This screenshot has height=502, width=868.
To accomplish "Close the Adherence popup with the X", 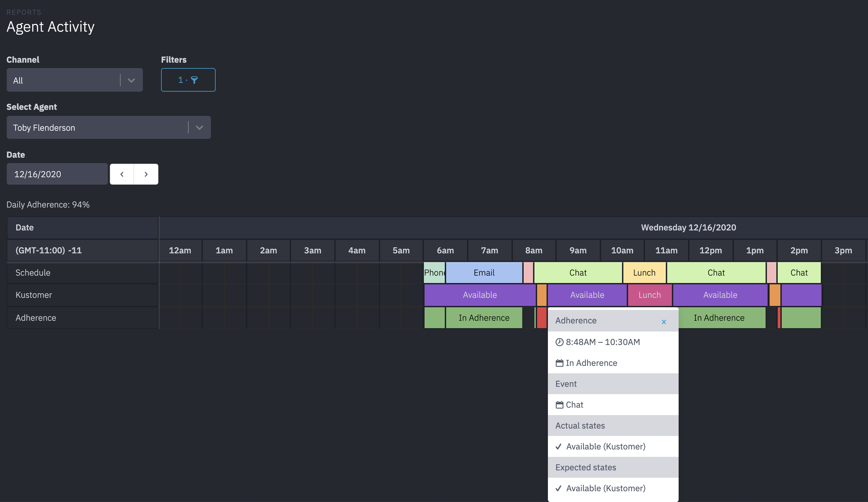I will click(663, 321).
